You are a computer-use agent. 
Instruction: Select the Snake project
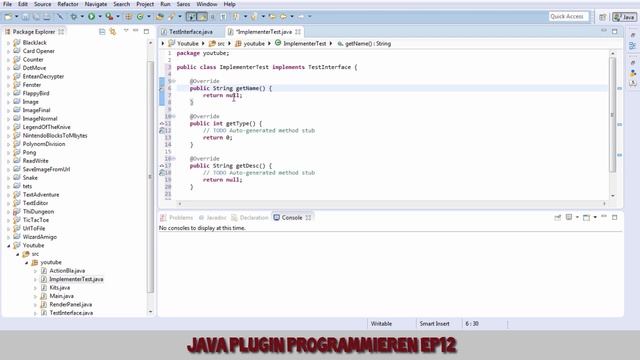pos(30,178)
